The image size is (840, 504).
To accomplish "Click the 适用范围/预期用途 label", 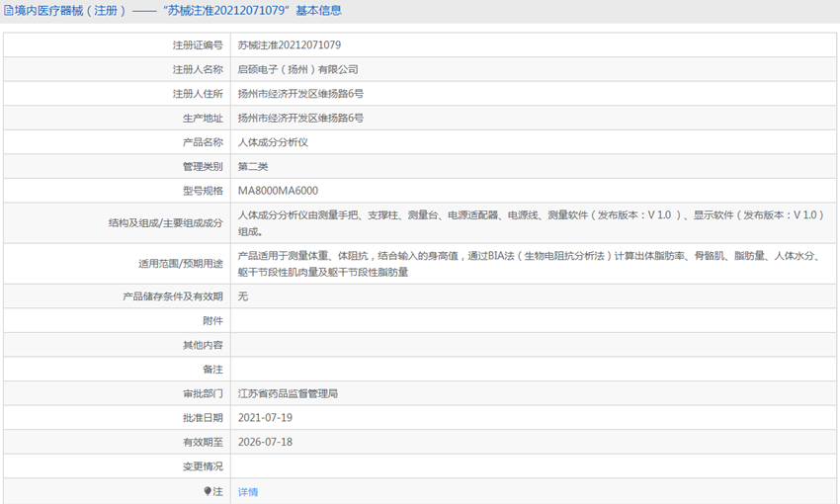I will [x=181, y=264].
